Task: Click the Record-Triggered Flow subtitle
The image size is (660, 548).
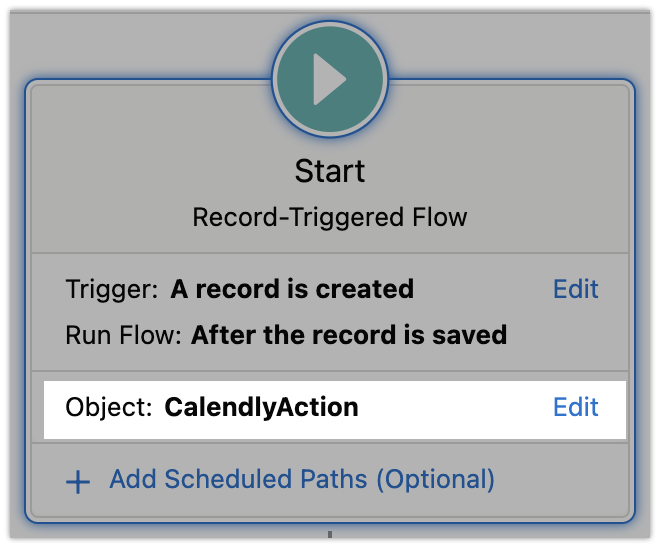Action: click(x=330, y=217)
